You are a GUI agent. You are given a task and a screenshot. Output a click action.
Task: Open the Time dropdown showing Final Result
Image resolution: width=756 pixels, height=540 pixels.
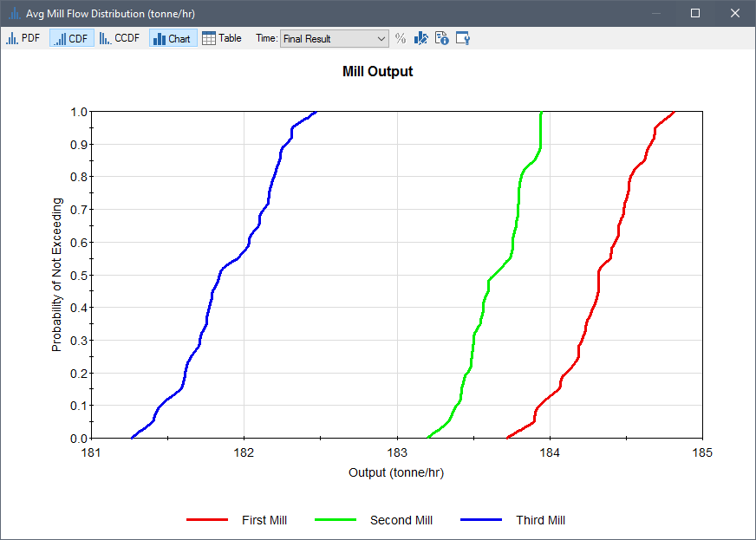[x=334, y=38]
